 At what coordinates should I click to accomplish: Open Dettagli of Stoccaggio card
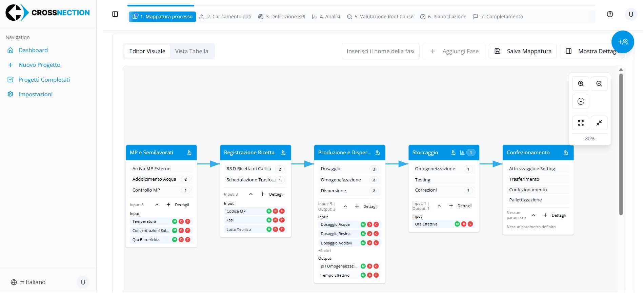coord(464,206)
